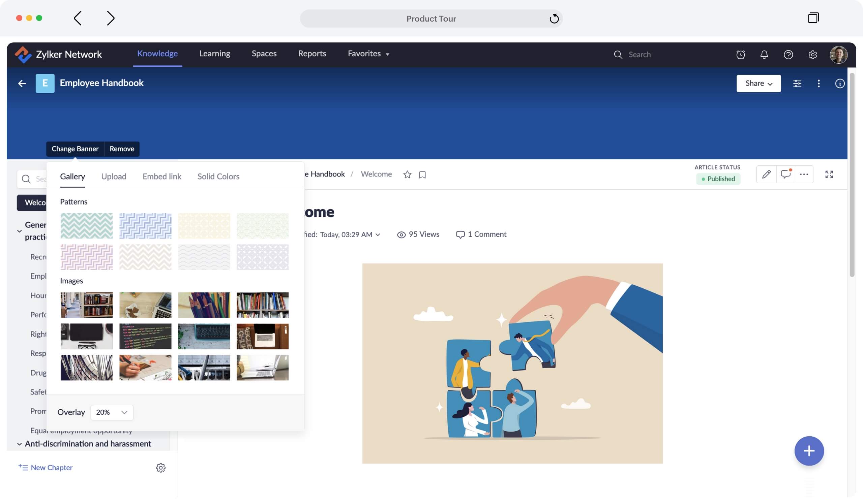Click the Remove banner button
Screen dimensions: 863x504
point(122,149)
